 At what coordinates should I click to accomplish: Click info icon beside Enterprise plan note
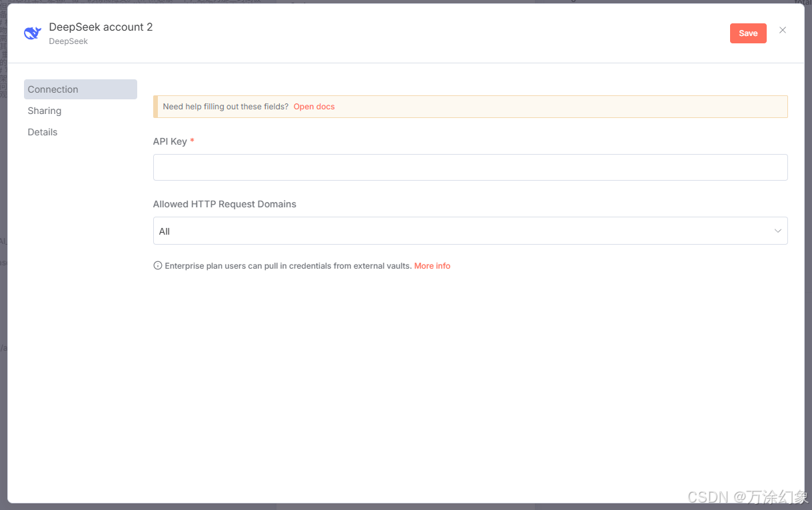158,265
